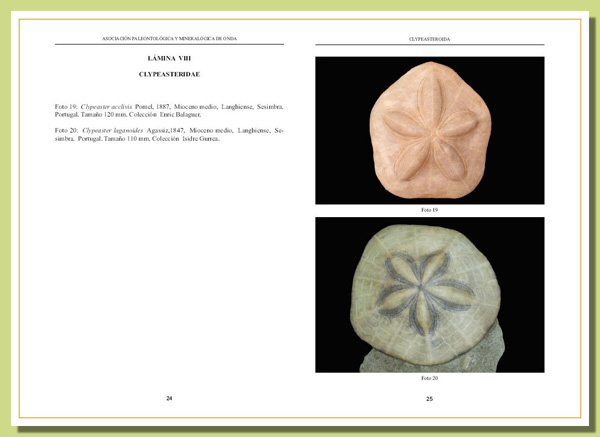Click the bottom gray-green sand dollar fossil photo

coord(429,295)
